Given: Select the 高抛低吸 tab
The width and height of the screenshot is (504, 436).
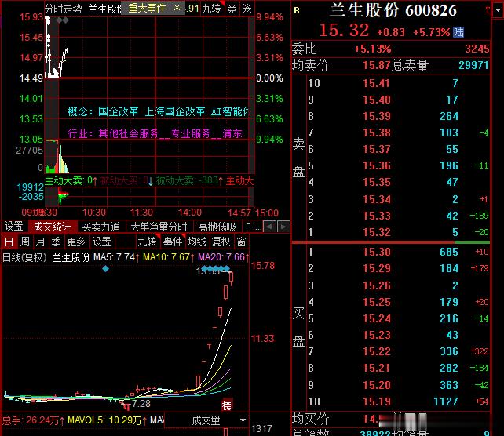Looking at the screenshot, I should click(x=217, y=227).
